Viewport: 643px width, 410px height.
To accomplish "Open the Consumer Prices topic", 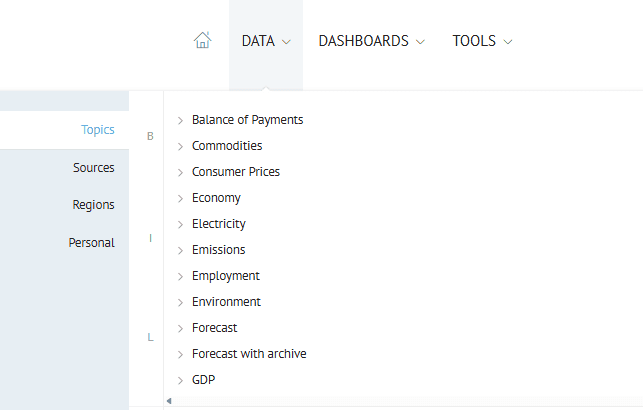I will click(236, 172).
